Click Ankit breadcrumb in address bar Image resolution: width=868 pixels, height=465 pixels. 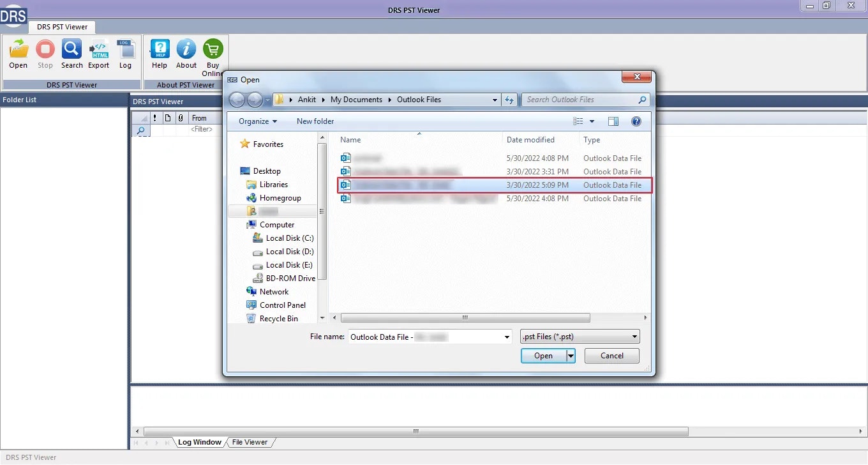pos(307,100)
